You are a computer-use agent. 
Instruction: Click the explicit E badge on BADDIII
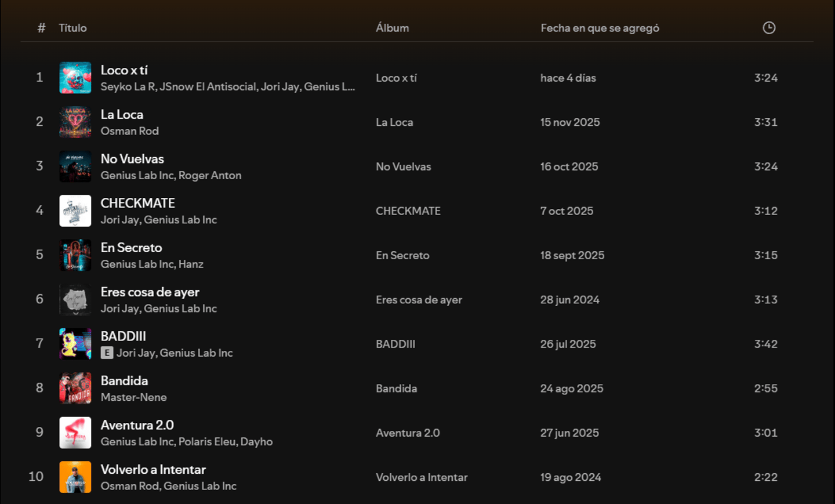coord(107,353)
